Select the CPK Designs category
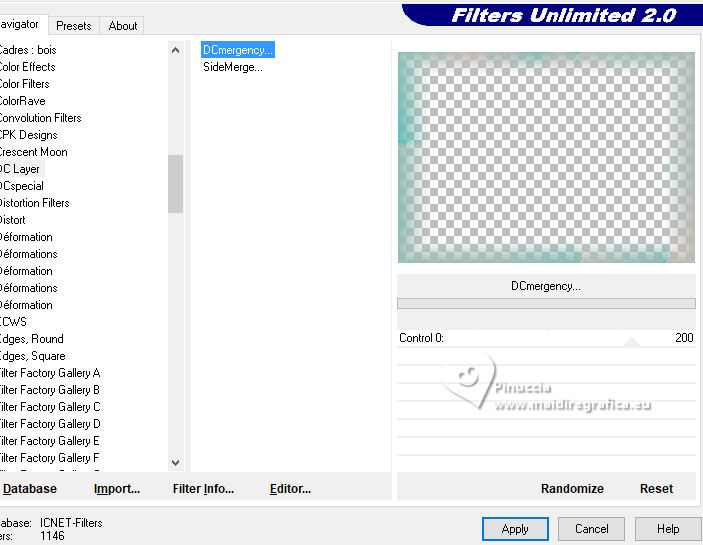 click(29, 135)
